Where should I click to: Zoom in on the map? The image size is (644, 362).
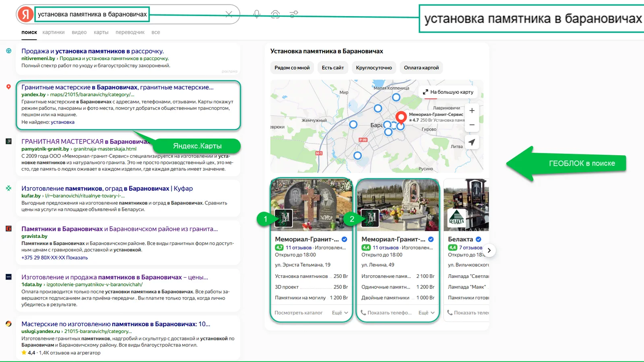(x=472, y=111)
